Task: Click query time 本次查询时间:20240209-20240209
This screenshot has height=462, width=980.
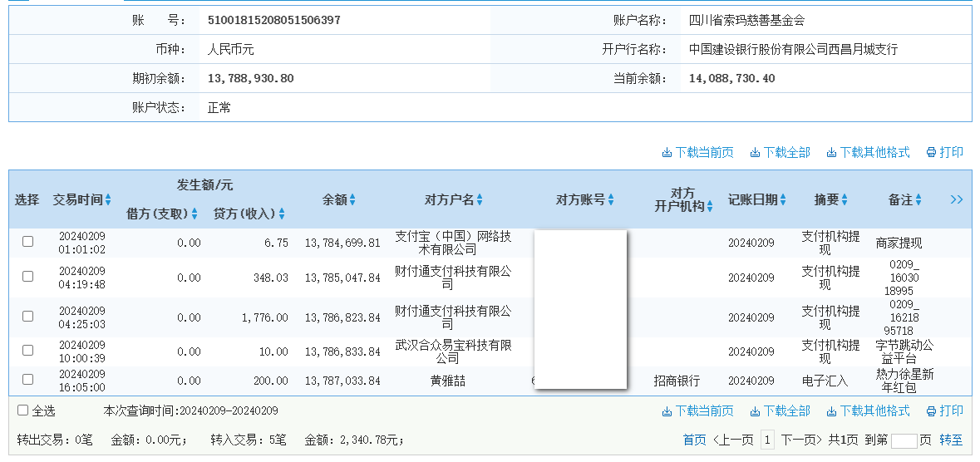Action: 190,411
